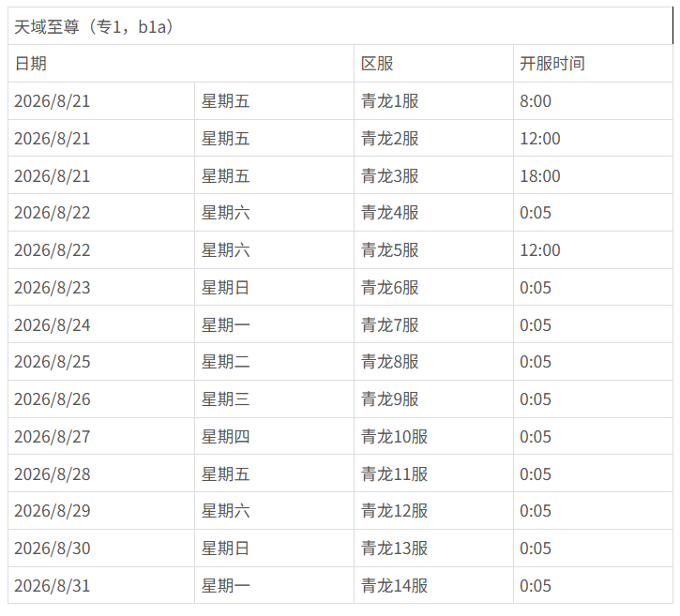Click 星期日 in the 青龙13服 row

click(225, 548)
